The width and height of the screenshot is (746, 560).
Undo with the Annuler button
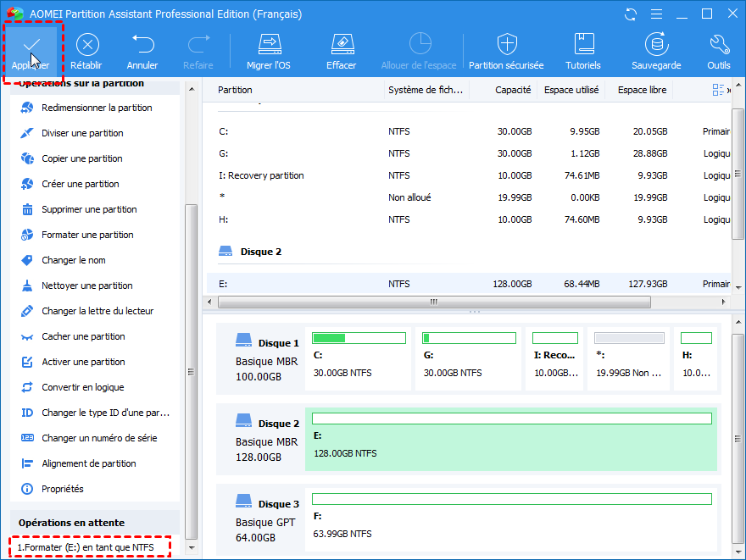[x=142, y=51]
